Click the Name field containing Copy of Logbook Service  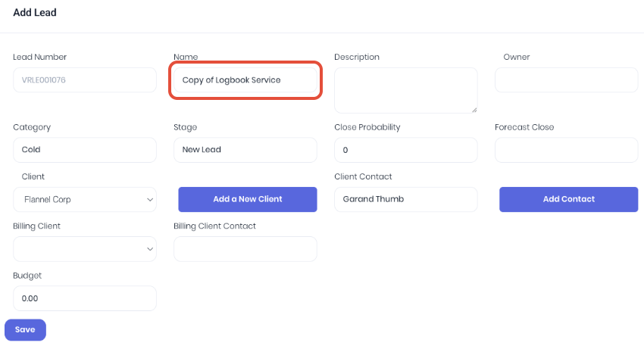click(x=245, y=80)
